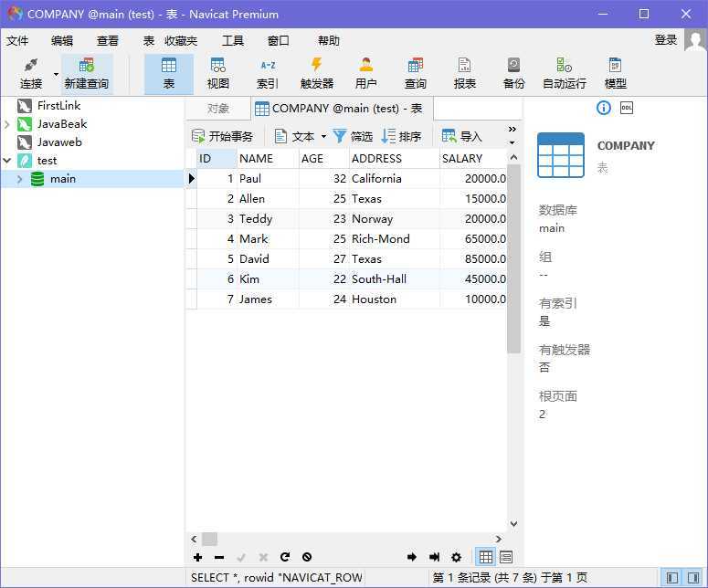Viewport: 708px width, 588px height.
Task: Click the SALARY column header
Action: click(472, 158)
